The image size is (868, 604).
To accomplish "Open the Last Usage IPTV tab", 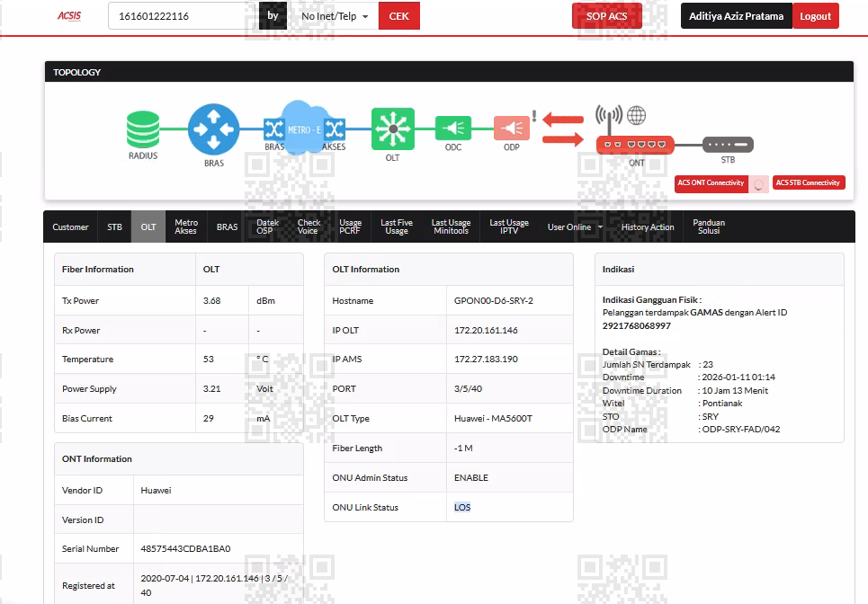I will click(x=509, y=226).
